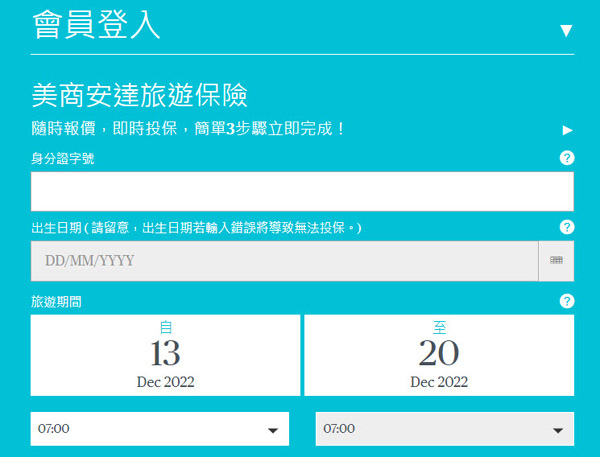Click the 身分證字號 label
This screenshot has height=457, width=600.
point(63,158)
